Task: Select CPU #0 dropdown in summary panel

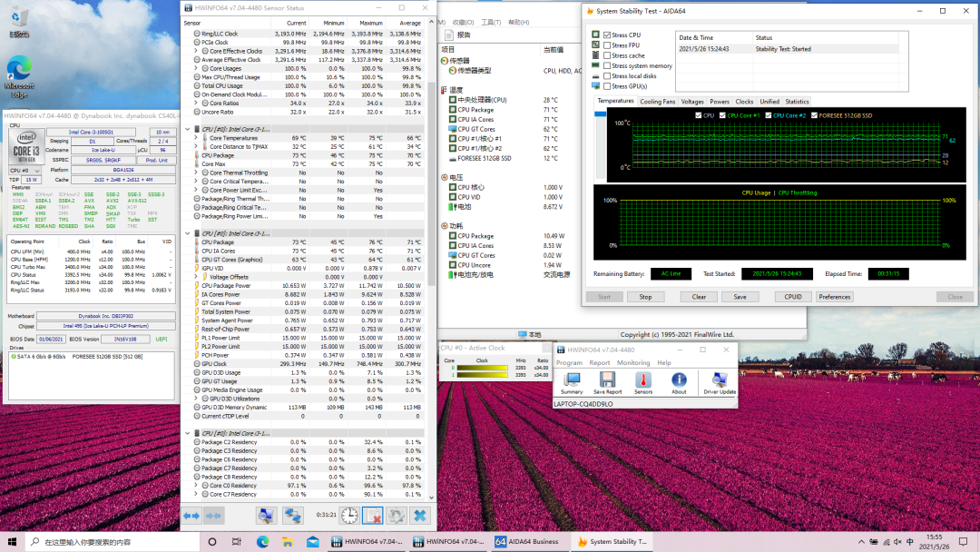Action: click(25, 170)
